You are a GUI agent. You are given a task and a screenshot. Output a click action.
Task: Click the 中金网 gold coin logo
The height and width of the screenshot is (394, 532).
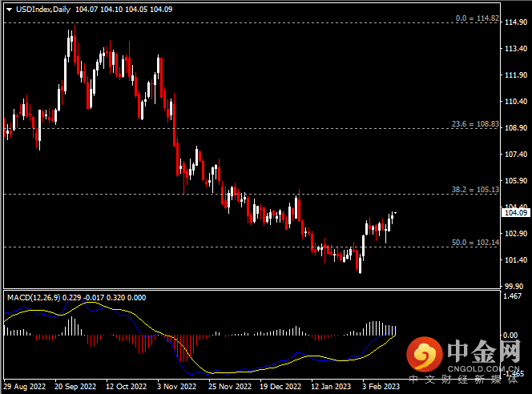pos(424,352)
